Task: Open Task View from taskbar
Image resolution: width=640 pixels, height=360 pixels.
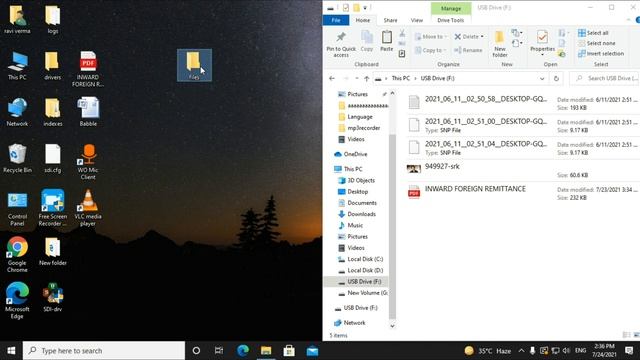Action: 219,351
